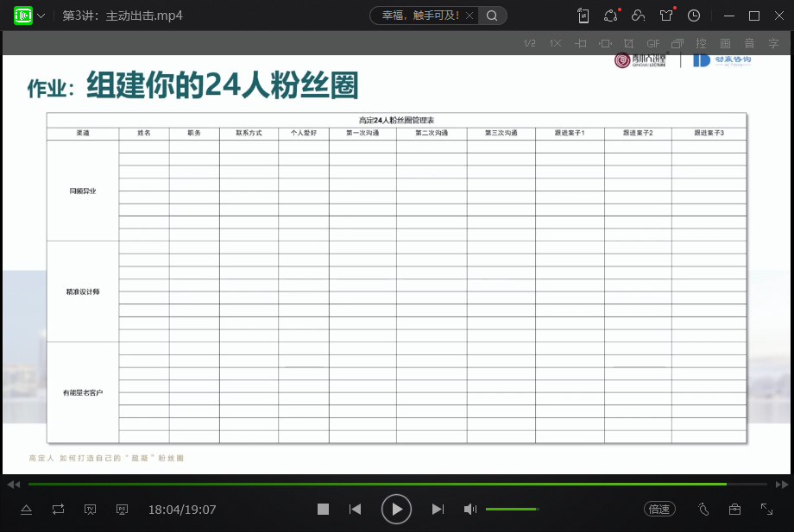This screenshot has height=532, width=794.
Task: Click the search magnifier button
Action: [x=492, y=16]
